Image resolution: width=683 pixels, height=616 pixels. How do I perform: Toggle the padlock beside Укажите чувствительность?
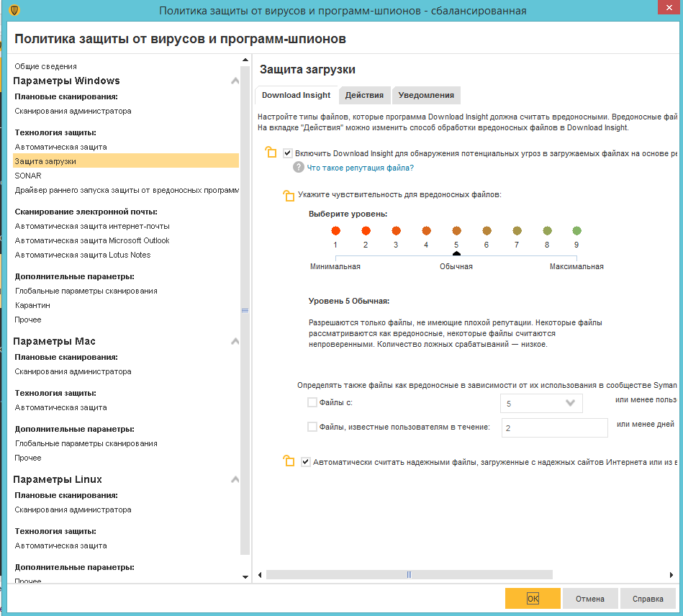[x=289, y=196]
